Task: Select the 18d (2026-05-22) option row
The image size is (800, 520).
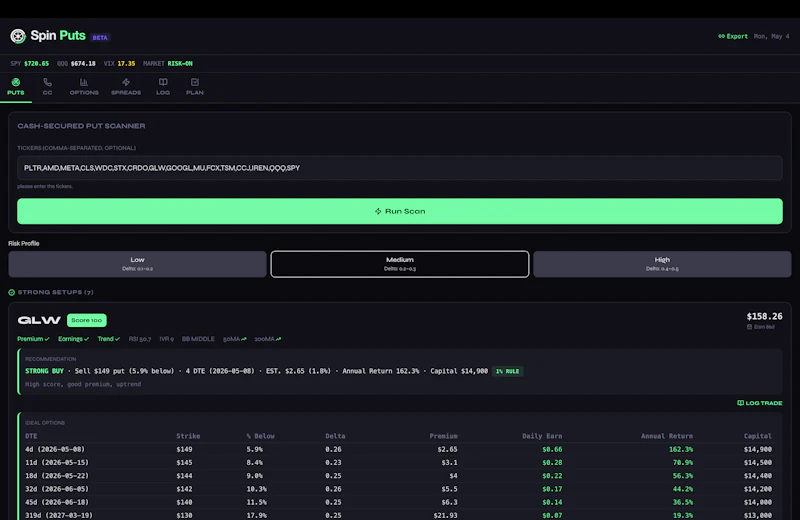Action: click(398, 476)
